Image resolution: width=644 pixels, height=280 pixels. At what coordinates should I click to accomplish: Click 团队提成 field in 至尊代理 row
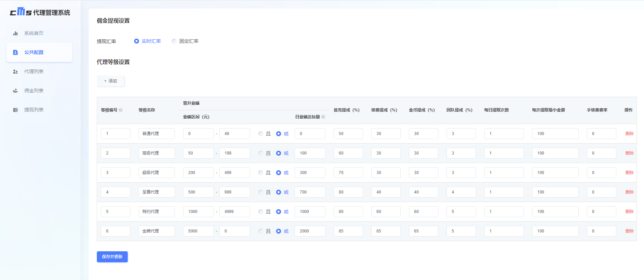(461, 192)
